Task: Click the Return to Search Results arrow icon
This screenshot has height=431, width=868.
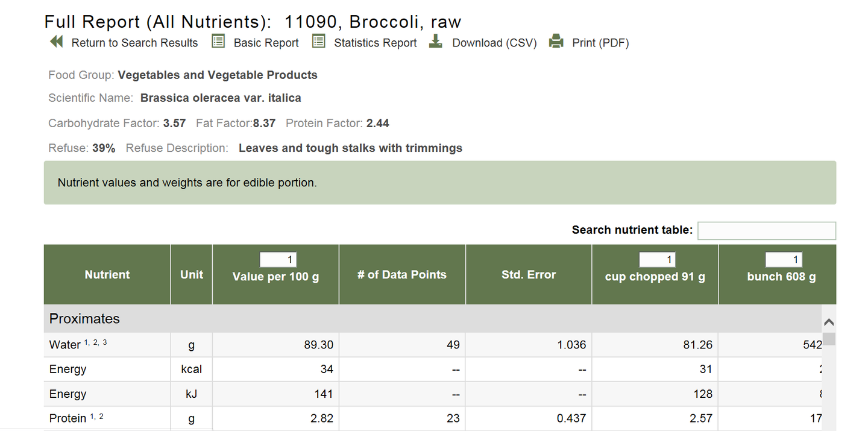Action: [x=56, y=42]
